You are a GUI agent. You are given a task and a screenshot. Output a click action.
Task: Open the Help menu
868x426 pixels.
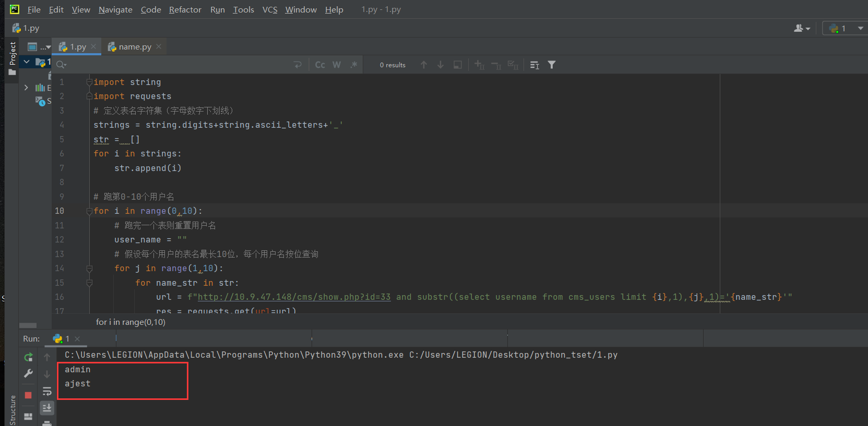(334, 9)
